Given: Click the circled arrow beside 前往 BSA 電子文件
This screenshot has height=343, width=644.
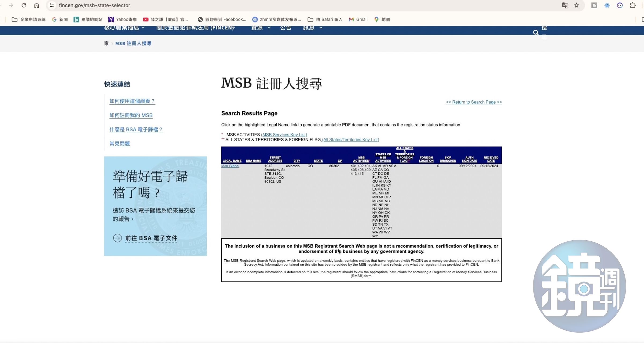Looking at the screenshot, I should pos(117,238).
